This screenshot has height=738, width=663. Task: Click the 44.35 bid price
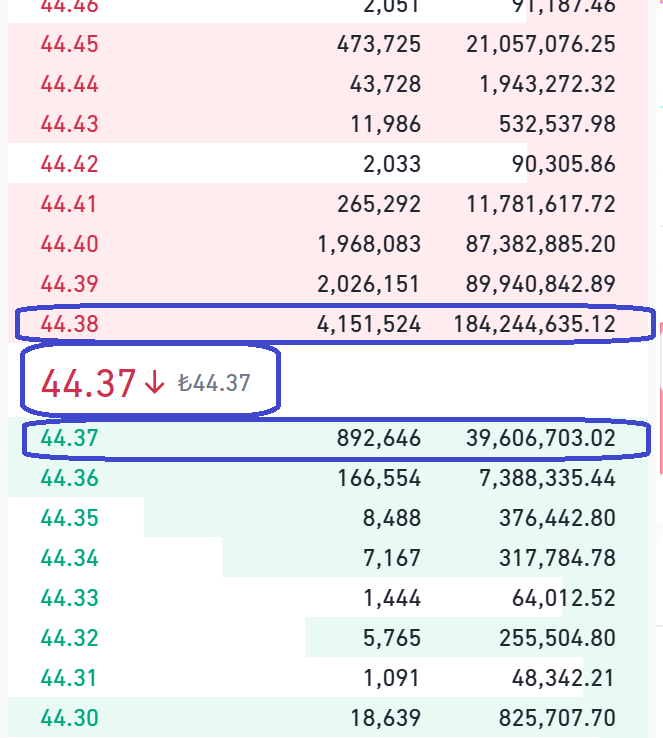point(69,518)
